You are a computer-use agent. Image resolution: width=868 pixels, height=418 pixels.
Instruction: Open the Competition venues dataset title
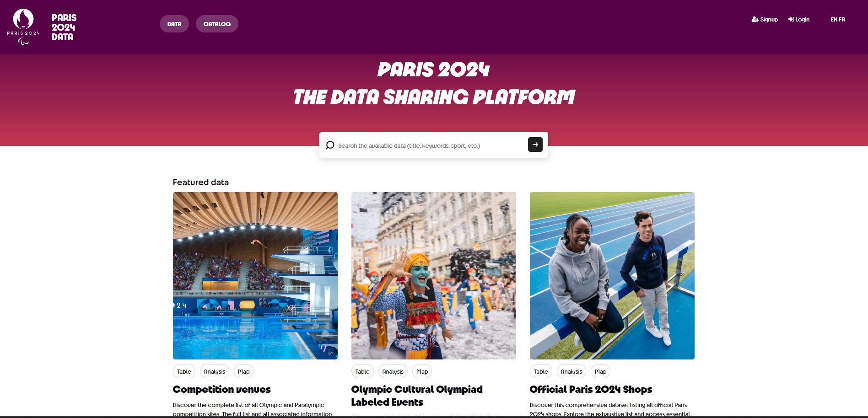pyautogui.click(x=222, y=389)
